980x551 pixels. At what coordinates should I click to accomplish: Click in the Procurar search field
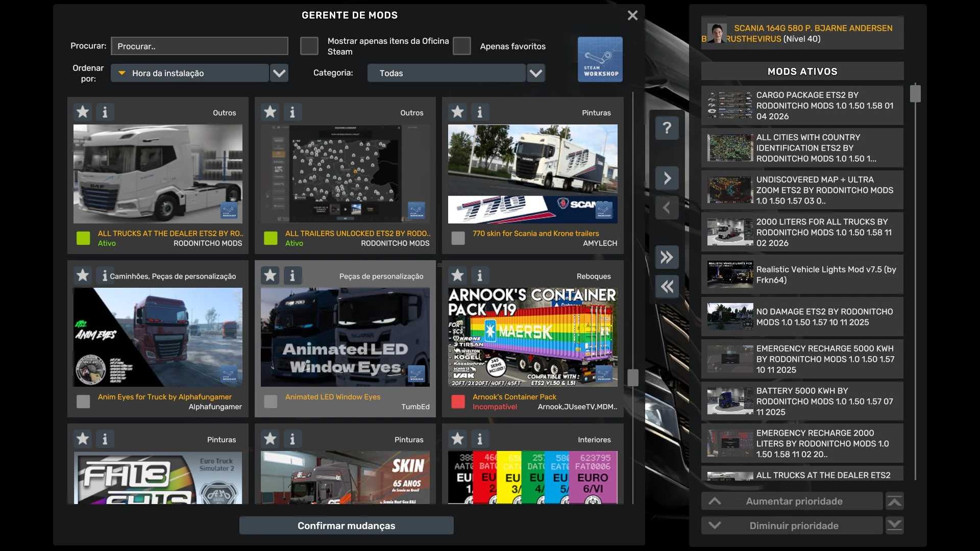pyautogui.click(x=199, y=46)
